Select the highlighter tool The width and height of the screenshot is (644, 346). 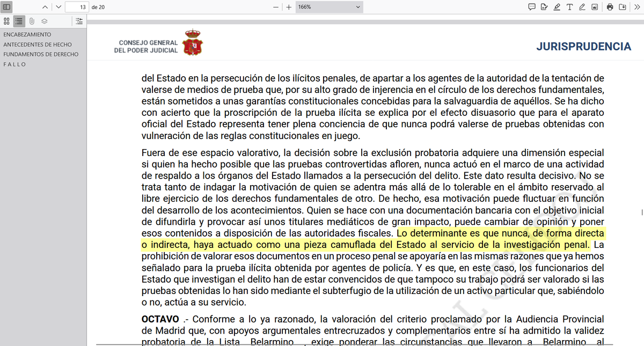(557, 7)
